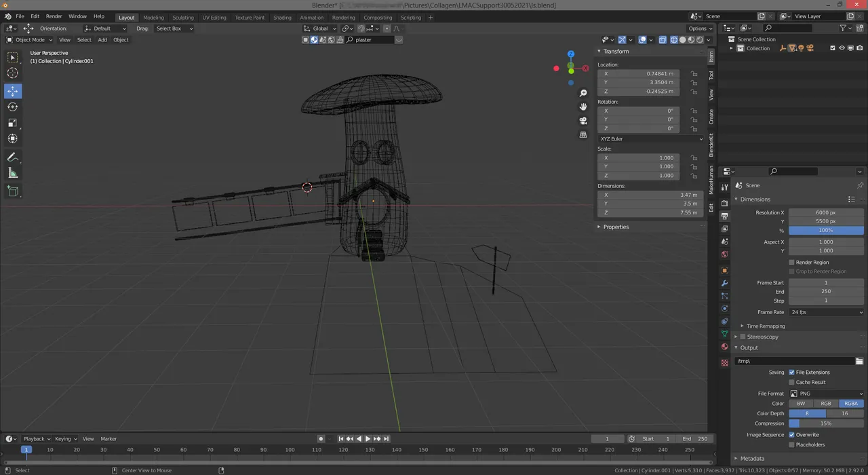Toggle auto keying record button
The image size is (868, 475).
click(x=321, y=439)
